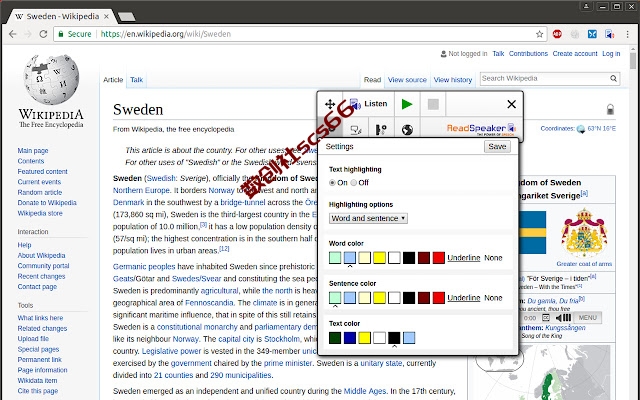Pick dark green Text color swatch

(x=335, y=338)
